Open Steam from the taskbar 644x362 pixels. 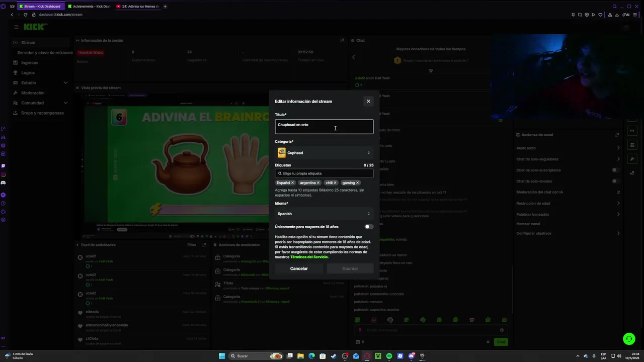coord(334,356)
